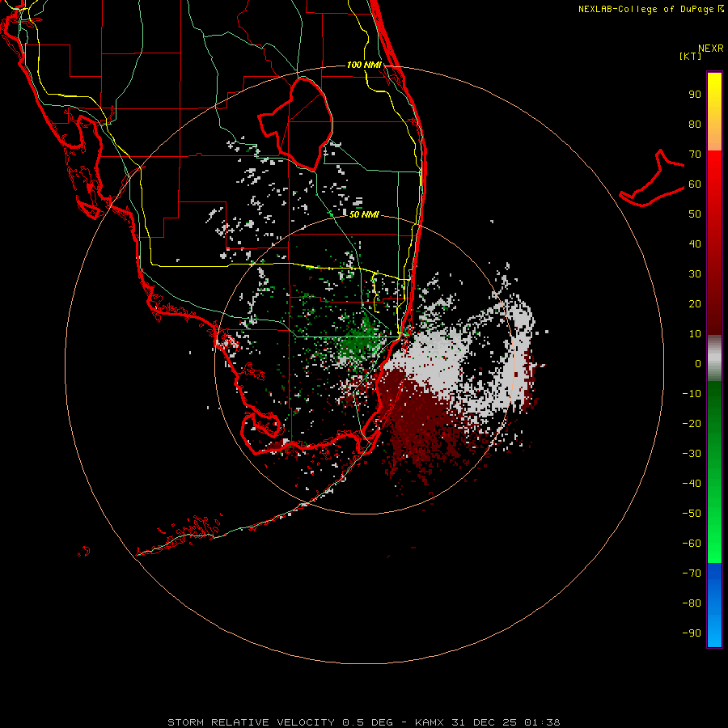Click the 50 NMI range ring label

(x=364, y=214)
